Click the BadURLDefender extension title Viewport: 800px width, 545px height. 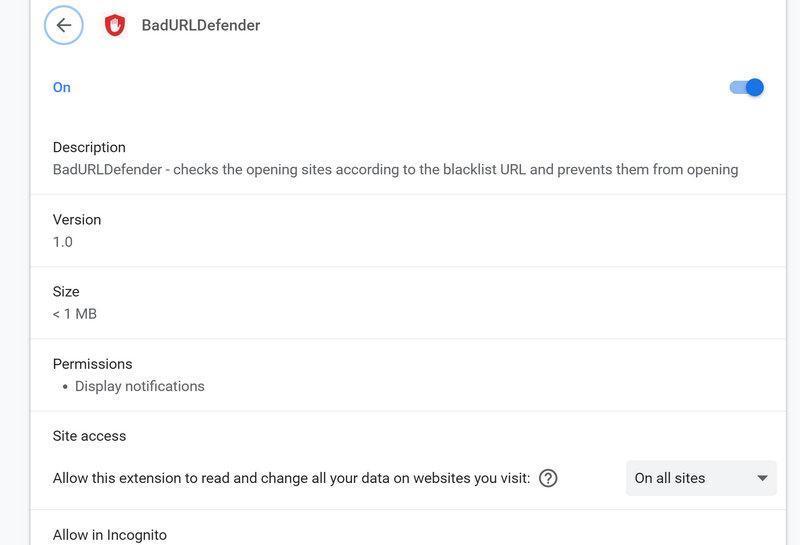(201, 25)
